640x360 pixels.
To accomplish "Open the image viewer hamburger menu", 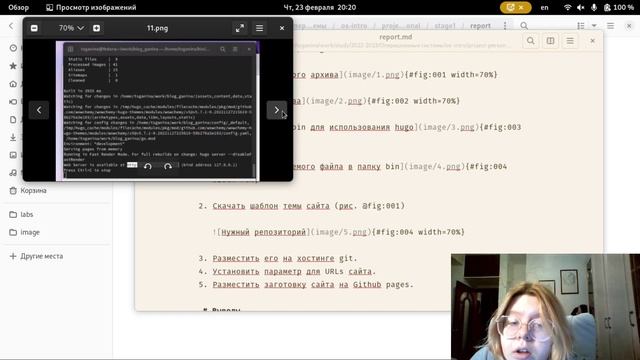I will (x=260, y=28).
